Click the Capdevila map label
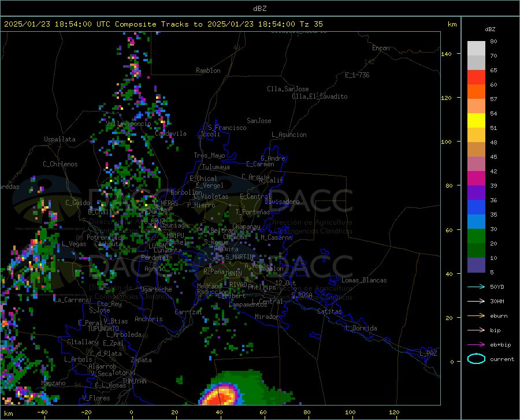The height and width of the screenshot is (420, 520). (x=170, y=133)
